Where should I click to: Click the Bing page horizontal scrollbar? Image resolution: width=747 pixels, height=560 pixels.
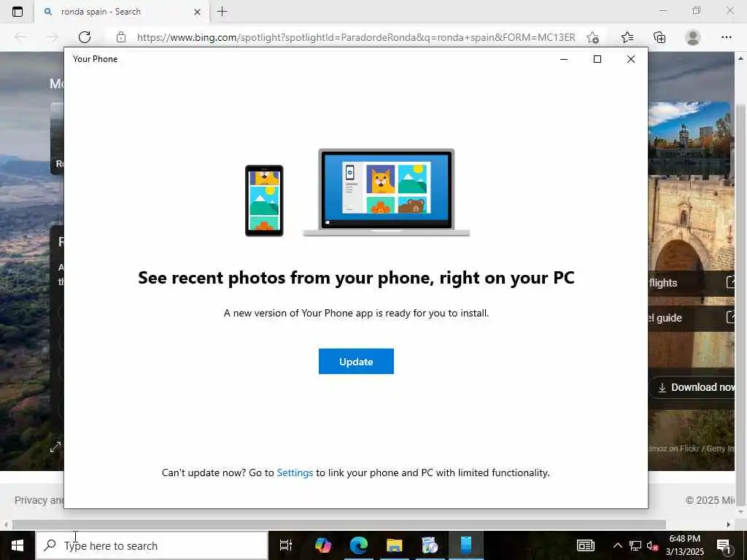point(338,524)
